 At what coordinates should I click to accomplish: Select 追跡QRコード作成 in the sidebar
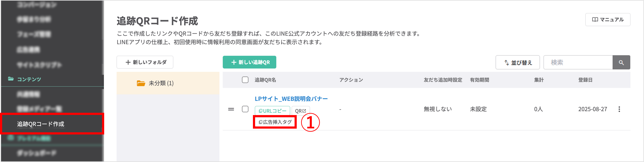coord(41,124)
